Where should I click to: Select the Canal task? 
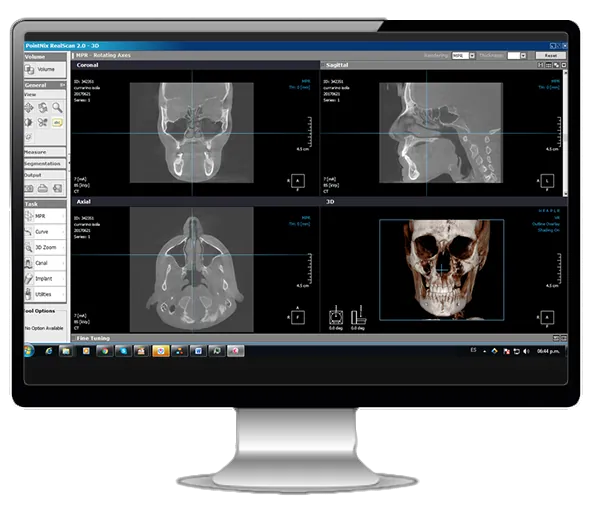point(45,263)
